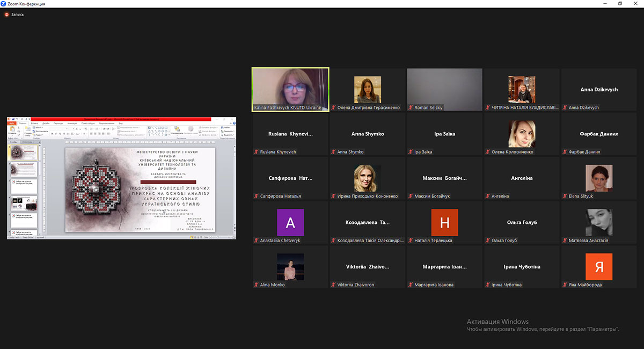Image resolution: width=644 pixels, height=349 pixels.
Task: Switch to the Анимация ribbon tab
Action: (72, 123)
